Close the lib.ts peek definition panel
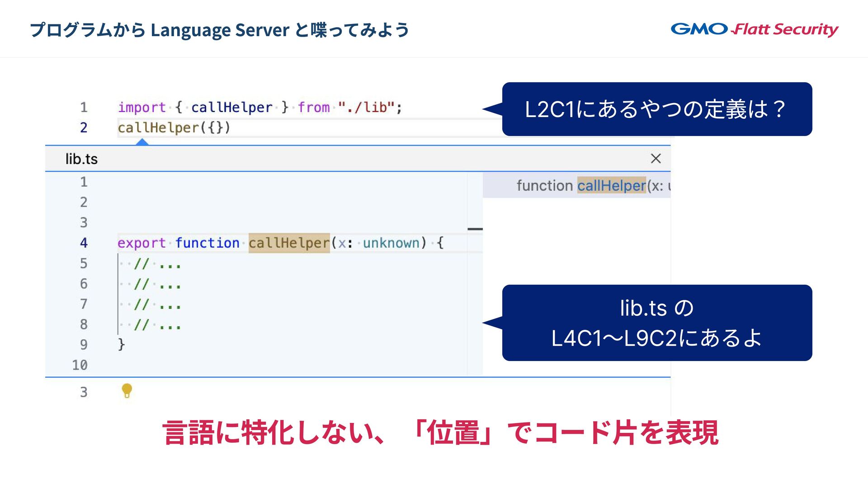The height and width of the screenshot is (488, 868). click(x=656, y=159)
